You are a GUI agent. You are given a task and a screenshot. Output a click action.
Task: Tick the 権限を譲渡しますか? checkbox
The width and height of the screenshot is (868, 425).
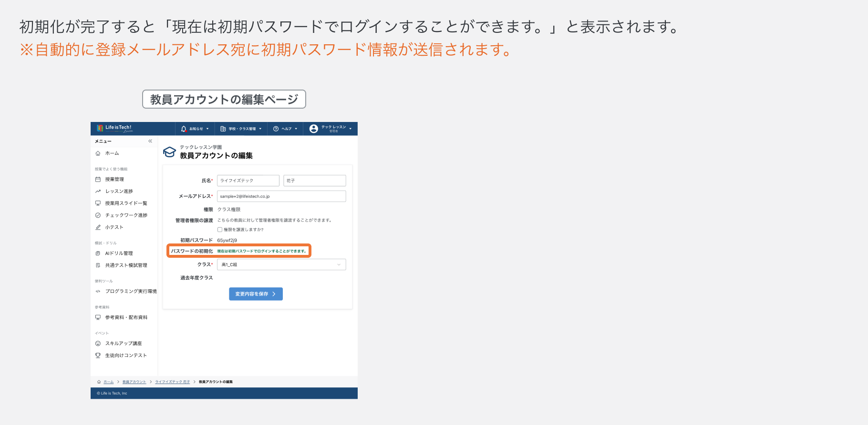(x=220, y=230)
